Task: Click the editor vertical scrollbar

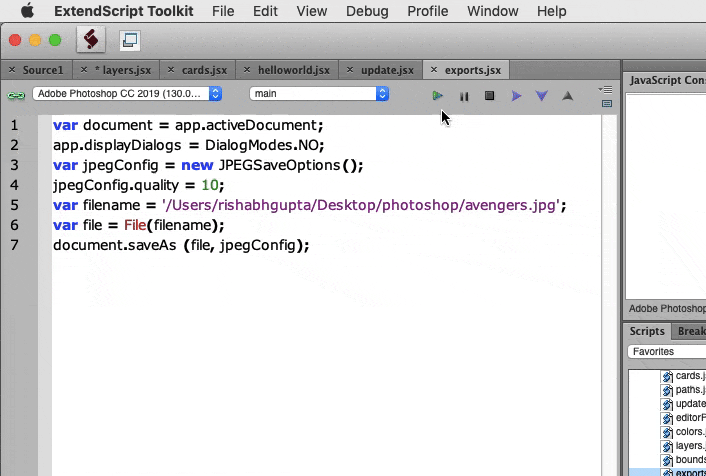Action: click(609, 295)
